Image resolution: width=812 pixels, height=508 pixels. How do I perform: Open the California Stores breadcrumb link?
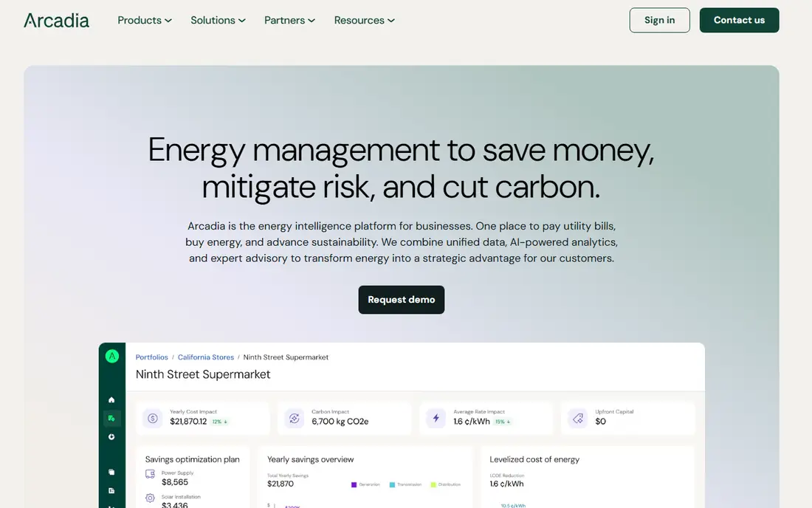coord(206,357)
